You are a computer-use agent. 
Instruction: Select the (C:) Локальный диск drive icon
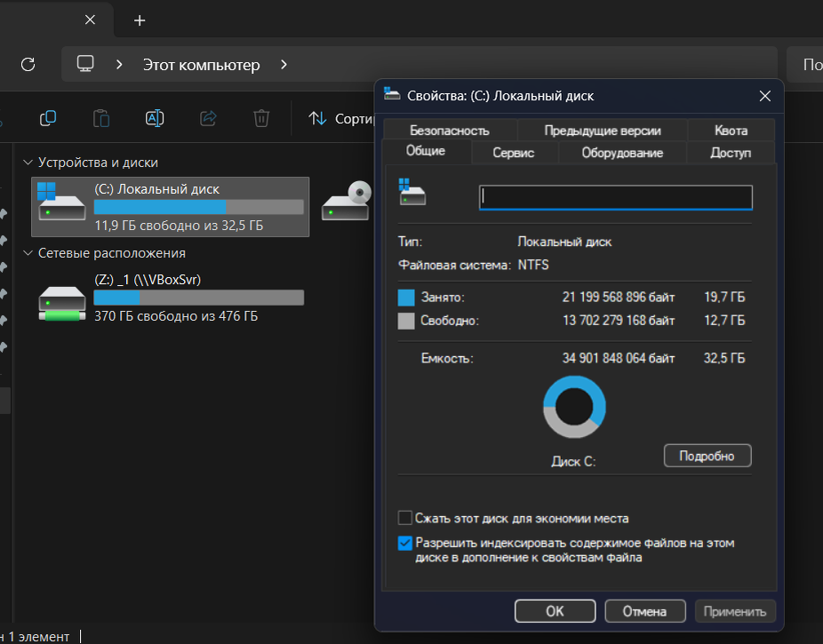[x=61, y=202]
